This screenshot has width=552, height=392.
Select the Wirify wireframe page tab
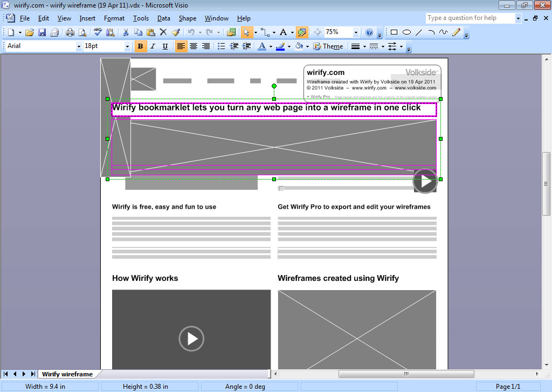68,374
